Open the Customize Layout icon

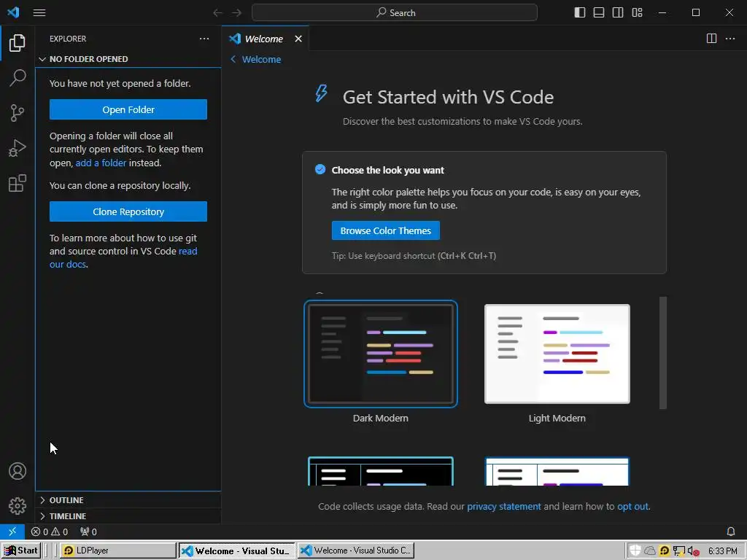(637, 12)
